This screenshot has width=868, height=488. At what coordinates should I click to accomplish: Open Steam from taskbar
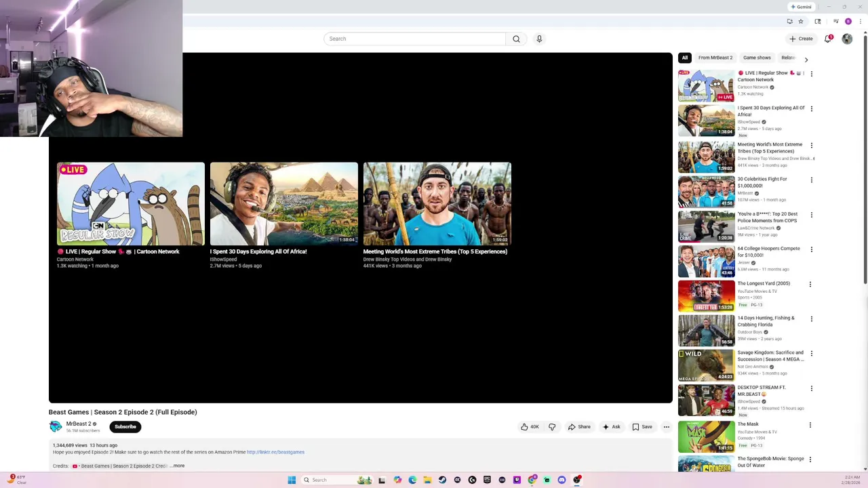[x=442, y=480]
